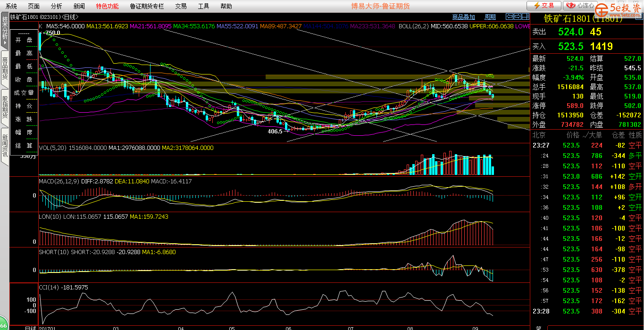Open the 工具 menu
644x330 pixels.
[203, 6]
